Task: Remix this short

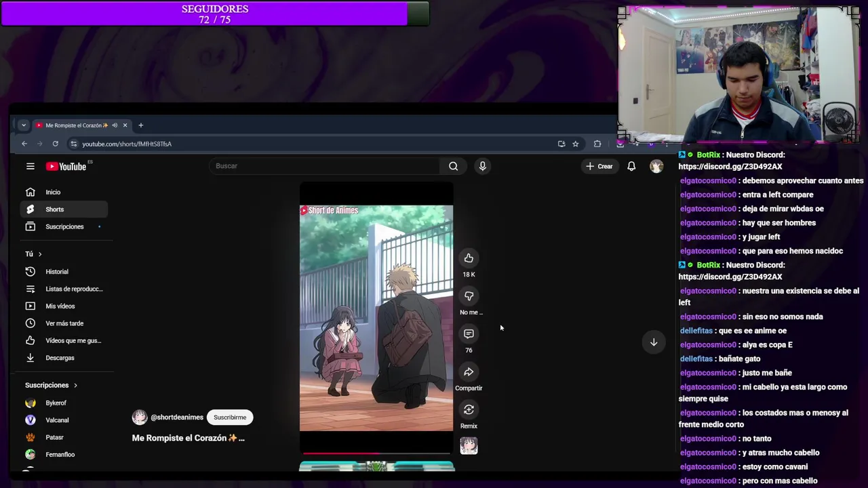Action: coord(469,410)
